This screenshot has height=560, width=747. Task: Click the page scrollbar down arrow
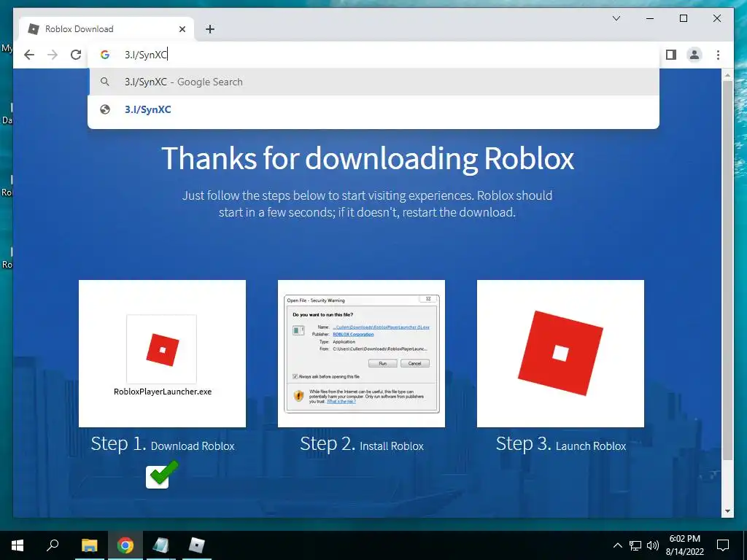click(727, 511)
